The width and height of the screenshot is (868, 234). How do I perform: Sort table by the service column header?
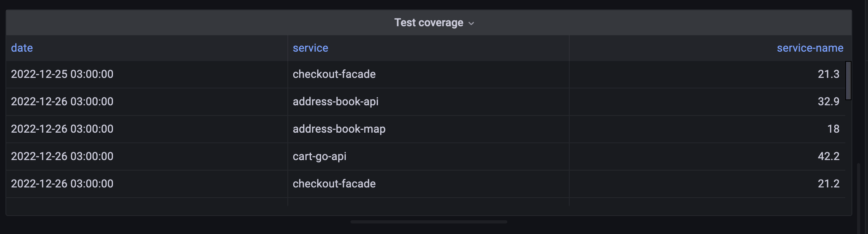pos(310,48)
